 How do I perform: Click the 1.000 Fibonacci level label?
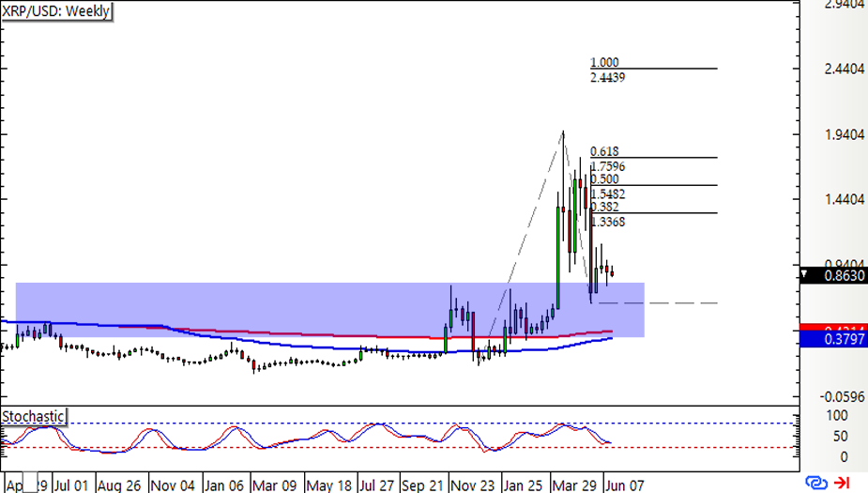(604, 62)
